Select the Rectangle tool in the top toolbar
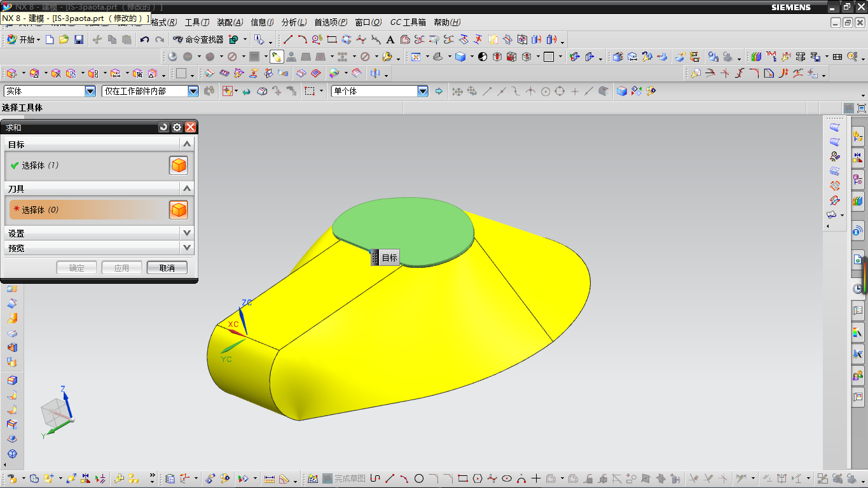 pos(332,39)
